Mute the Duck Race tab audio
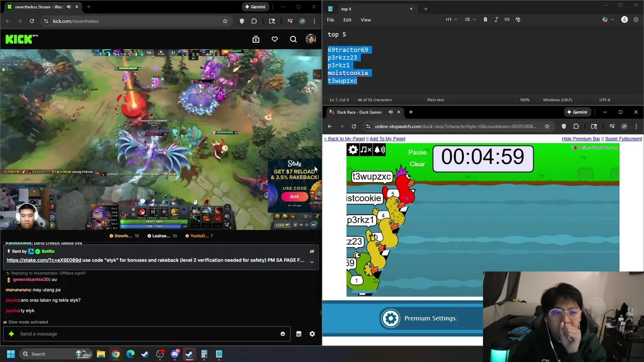This screenshot has width=644, height=362. pyautogui.click(x=390, y=112)
